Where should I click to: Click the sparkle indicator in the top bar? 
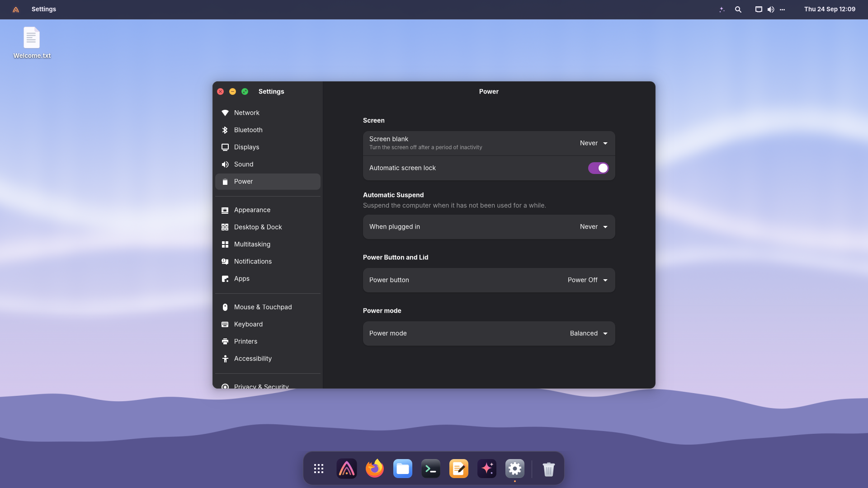(722, 9)
